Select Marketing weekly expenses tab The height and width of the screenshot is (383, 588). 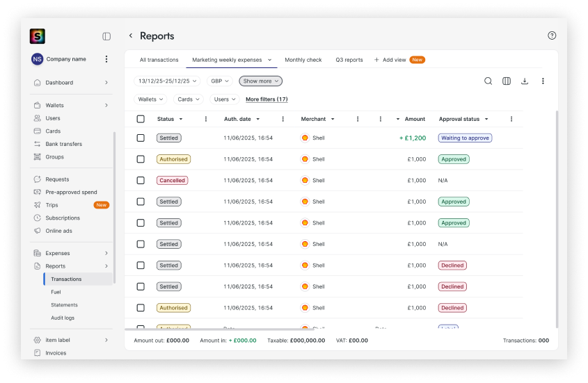pyautogui.click(x=232, y=60)
